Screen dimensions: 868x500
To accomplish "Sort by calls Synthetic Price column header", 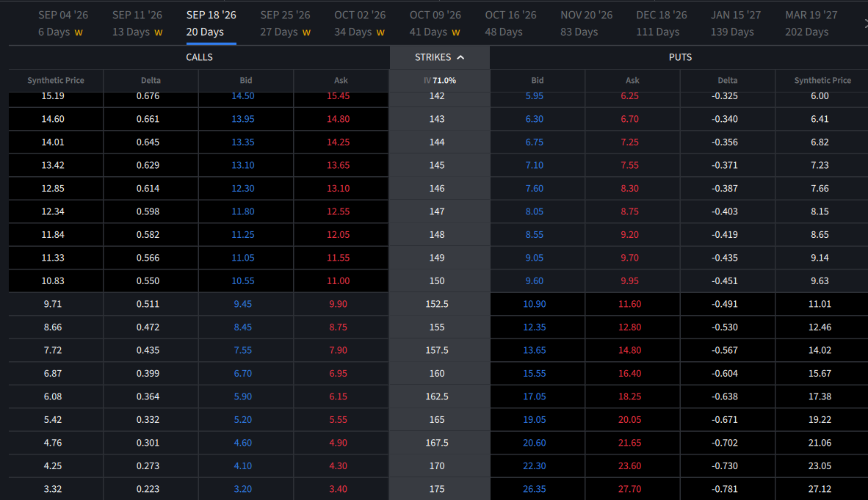I will (x=56, y=80).
